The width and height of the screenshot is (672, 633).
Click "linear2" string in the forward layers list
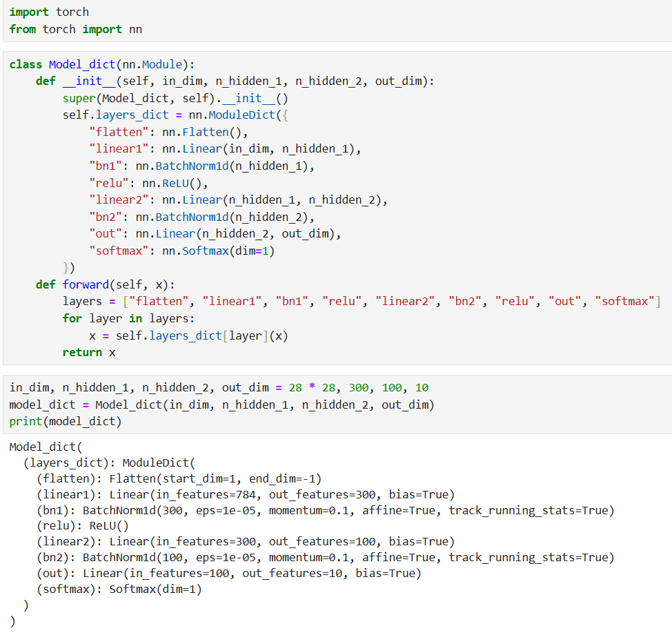[404, 302]
